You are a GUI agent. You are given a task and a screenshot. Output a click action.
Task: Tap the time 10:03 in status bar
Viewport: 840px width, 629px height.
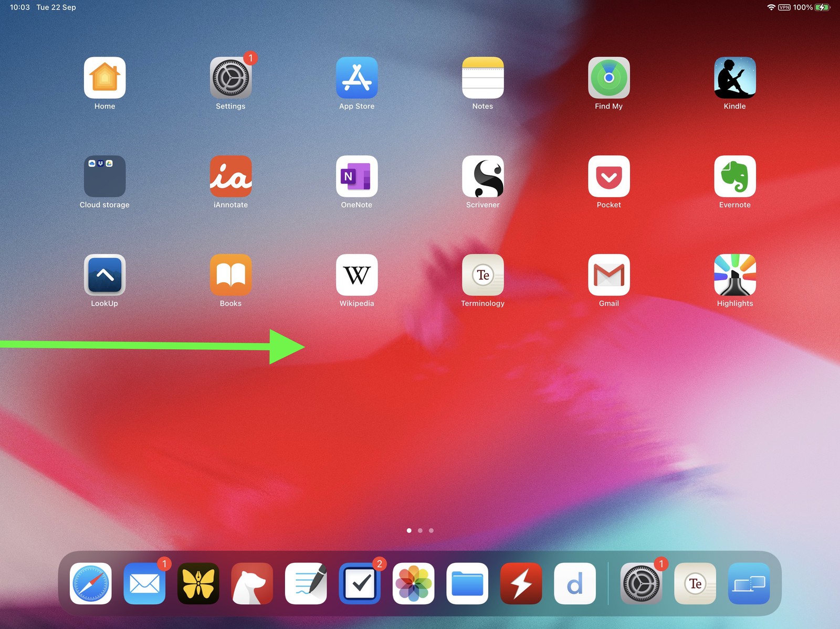click(x=20, y=7)
